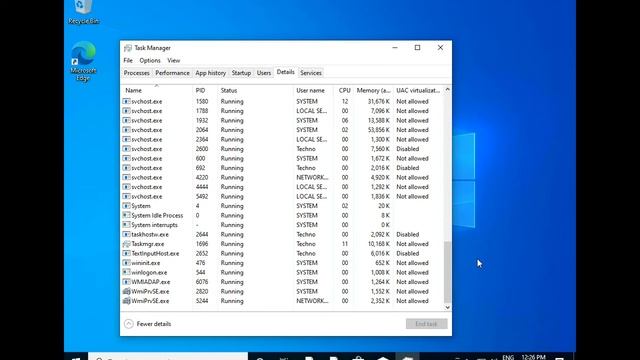Sort by the CPU column header
Viewport: 640px width, 360px height.
(344, 90)
